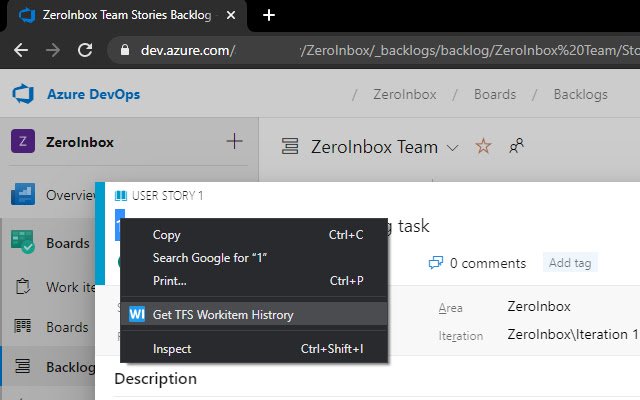
Task: Close the ZeroInbox Team Stories Backlog tab
Action: pos(231,15)
